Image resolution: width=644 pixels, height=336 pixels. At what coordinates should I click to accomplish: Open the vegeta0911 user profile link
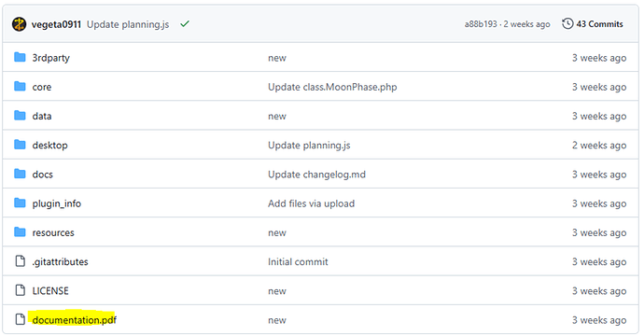click(56, 24)
